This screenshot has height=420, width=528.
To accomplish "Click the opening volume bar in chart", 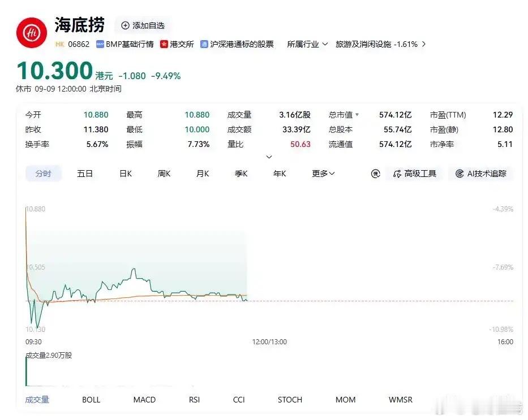I will [26, 371].
